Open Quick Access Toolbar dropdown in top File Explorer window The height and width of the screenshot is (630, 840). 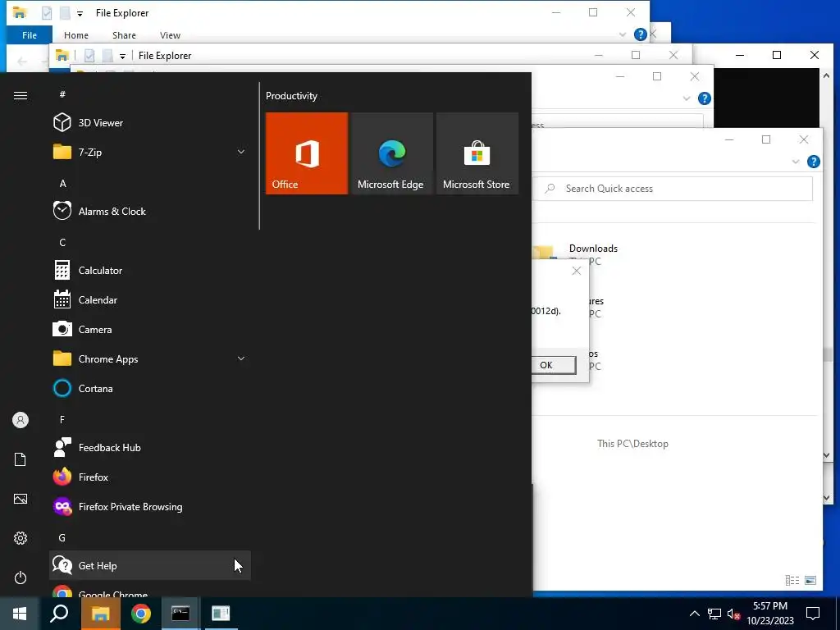coord(80,13)
